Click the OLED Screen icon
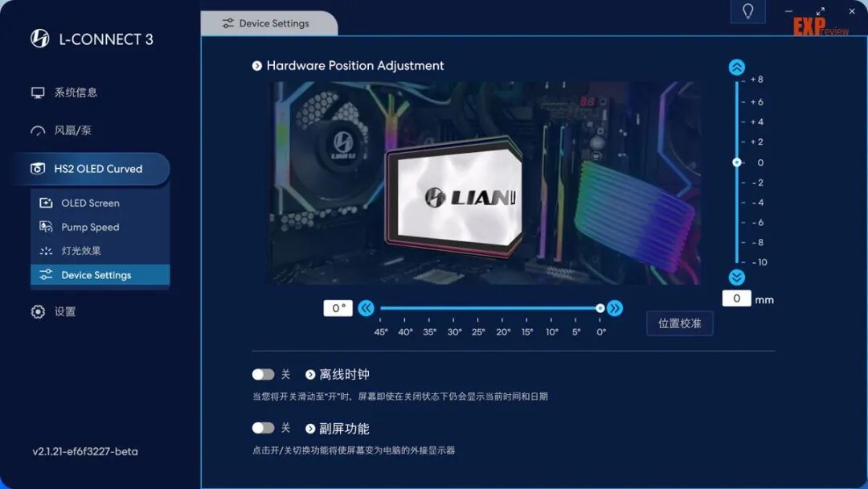 (46, 203)
